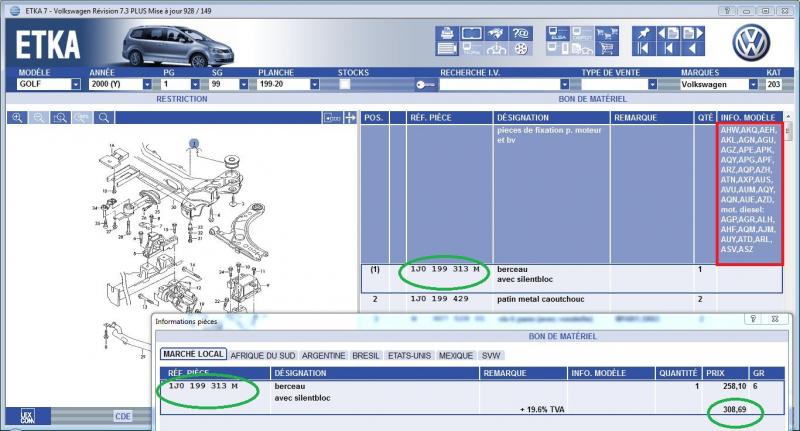
Task: Select row 1J0 199 429 patin metal caoutchouc
Action: [x=571, y=299]
